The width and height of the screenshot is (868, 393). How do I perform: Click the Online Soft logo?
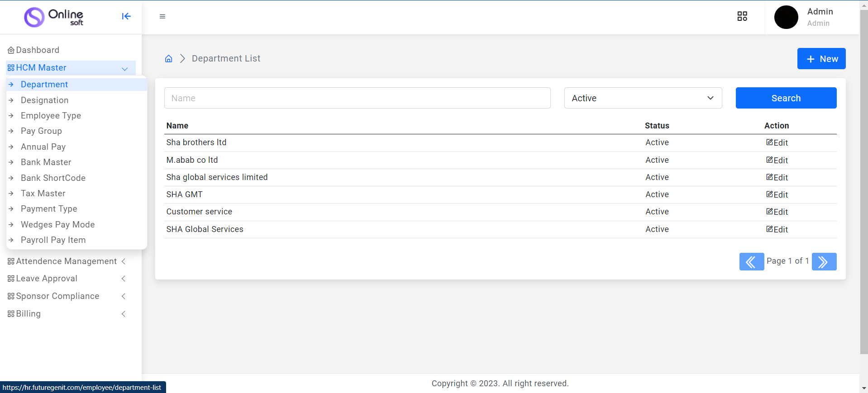click(x=54, y=17)
